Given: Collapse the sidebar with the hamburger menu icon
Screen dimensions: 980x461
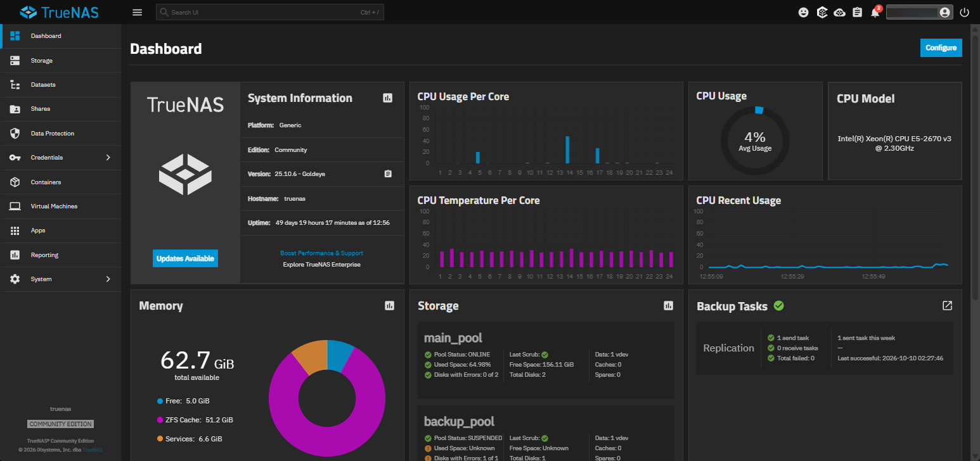Looking at the screenshot, I should pyautogui.click(x=137, y=12).
